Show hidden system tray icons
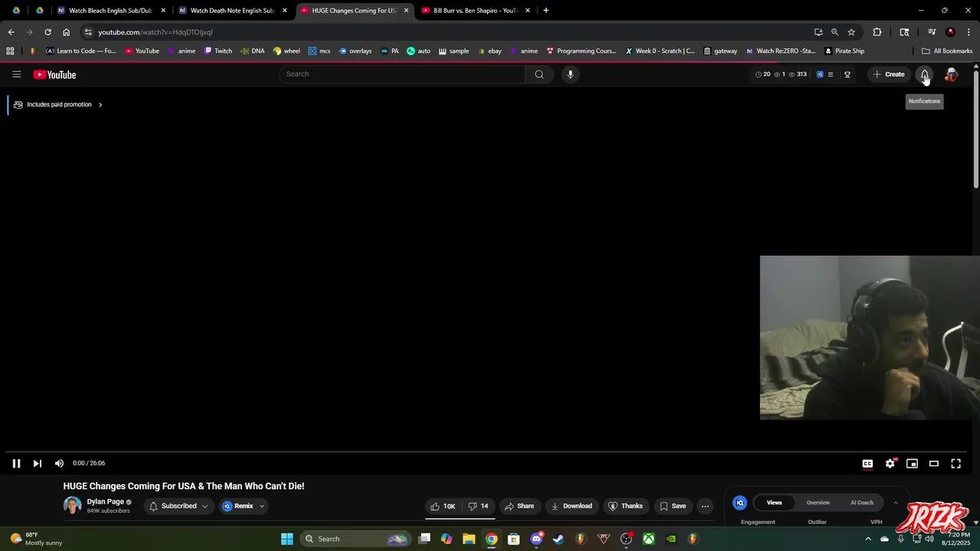The image size is (980, 551). tap(867, 539)
